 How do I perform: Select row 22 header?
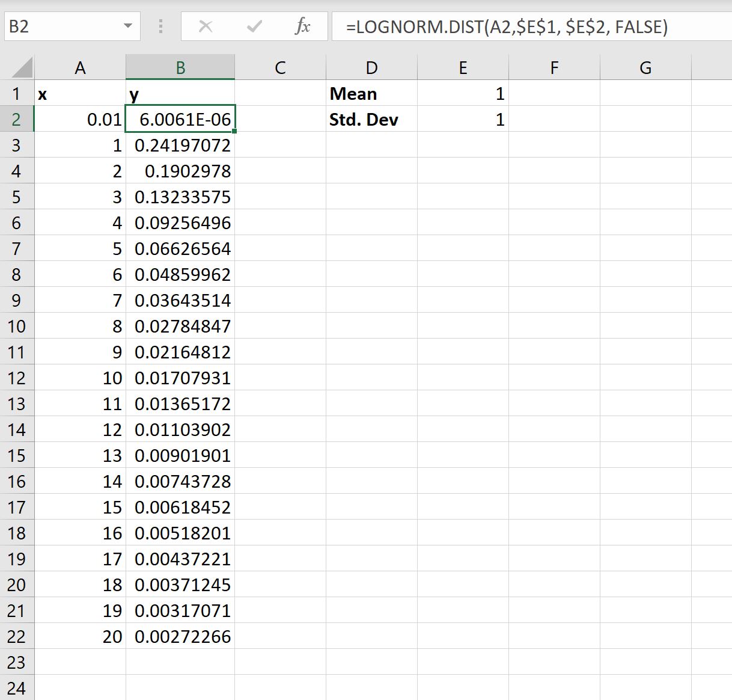coord(17,637)
